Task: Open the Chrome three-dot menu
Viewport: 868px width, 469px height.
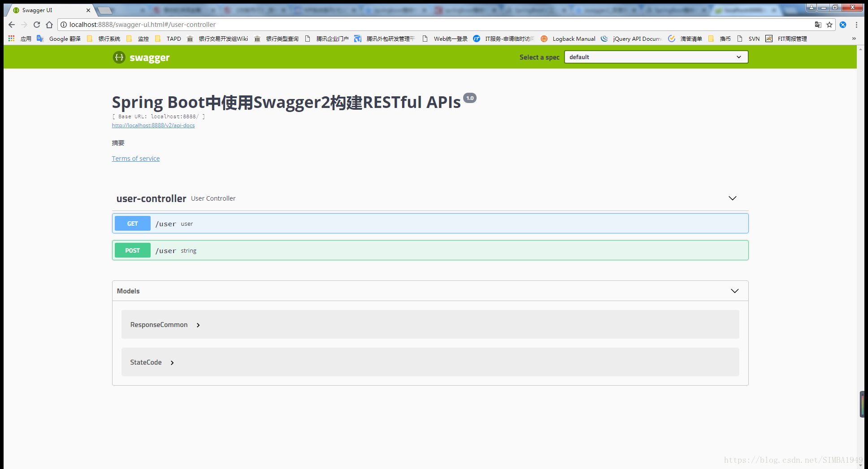Action: [856, 25]
